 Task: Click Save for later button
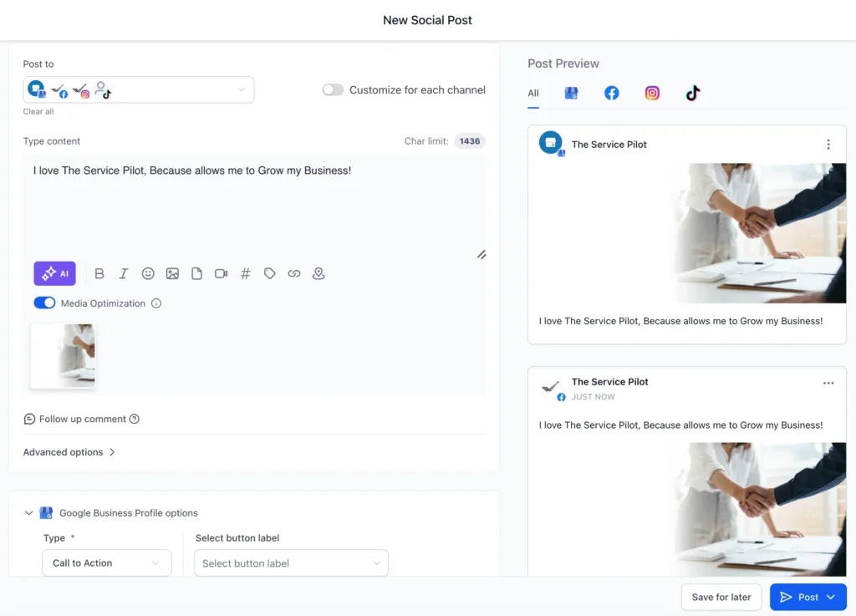(x=721, y=597)
